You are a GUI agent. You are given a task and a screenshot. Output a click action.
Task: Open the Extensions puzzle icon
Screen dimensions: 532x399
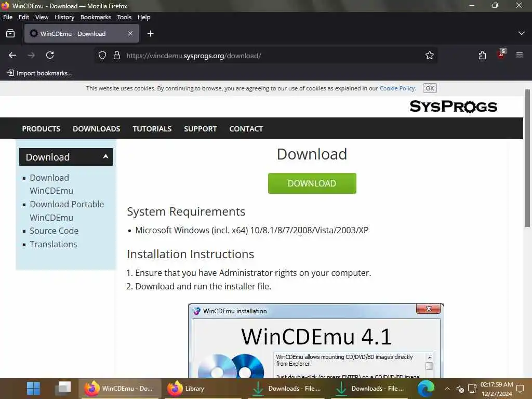[482, 55]
